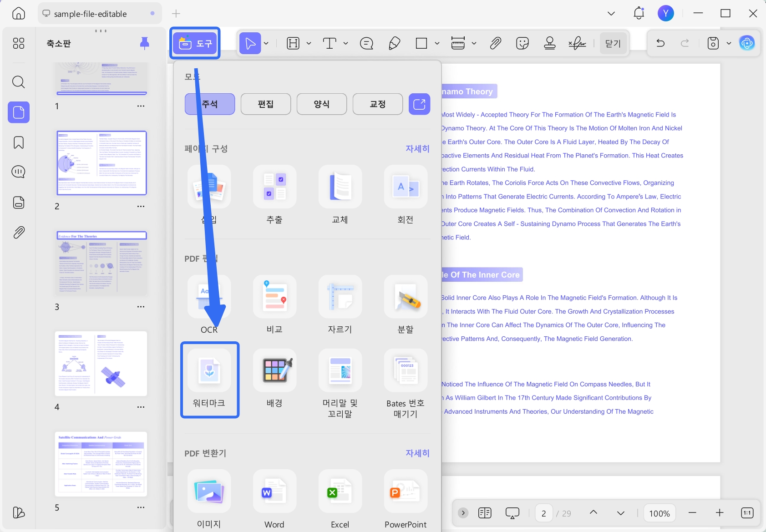Open the grid dashboard sidebar icon
766x532 pixels.
(19, 43)
